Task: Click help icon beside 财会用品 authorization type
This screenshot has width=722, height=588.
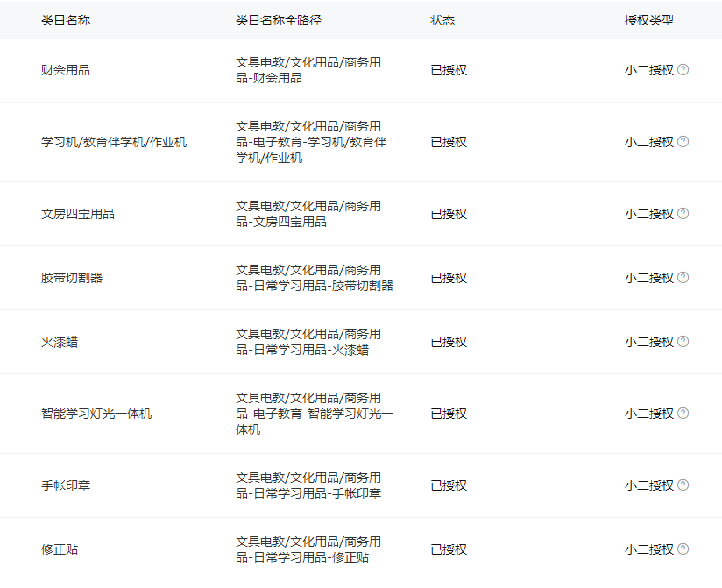Action: (683, 70)
